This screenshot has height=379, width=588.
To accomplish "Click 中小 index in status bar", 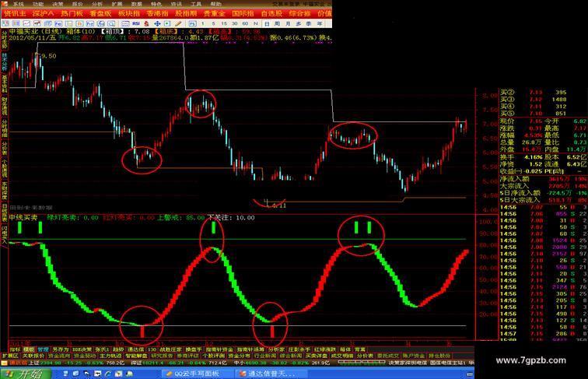I will tap(239, 363).
